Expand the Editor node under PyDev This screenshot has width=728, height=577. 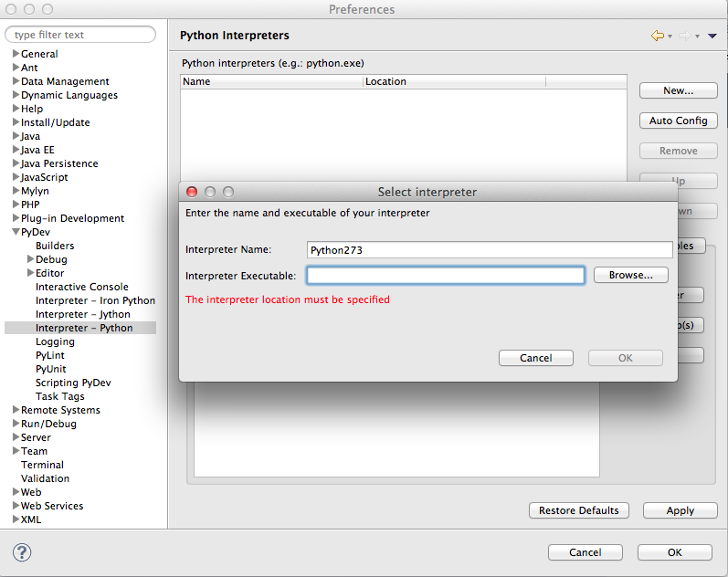pyautogui.click(x=30, y=273)
